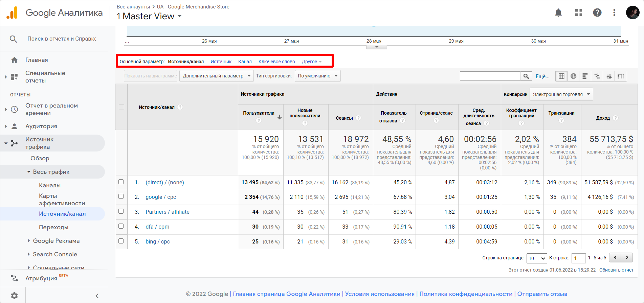Open the Каналы report in sidebar
The image size is (644, 303).
point(50,185)
